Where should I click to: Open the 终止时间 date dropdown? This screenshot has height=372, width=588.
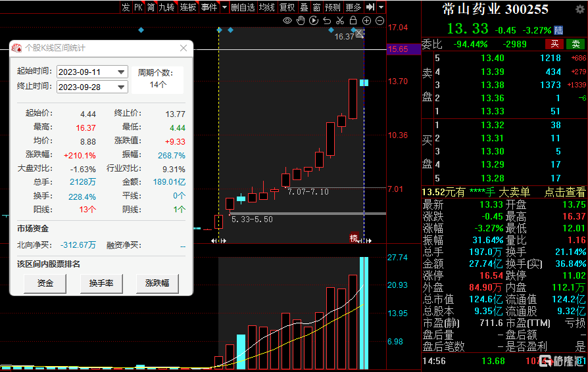(121, 87)
